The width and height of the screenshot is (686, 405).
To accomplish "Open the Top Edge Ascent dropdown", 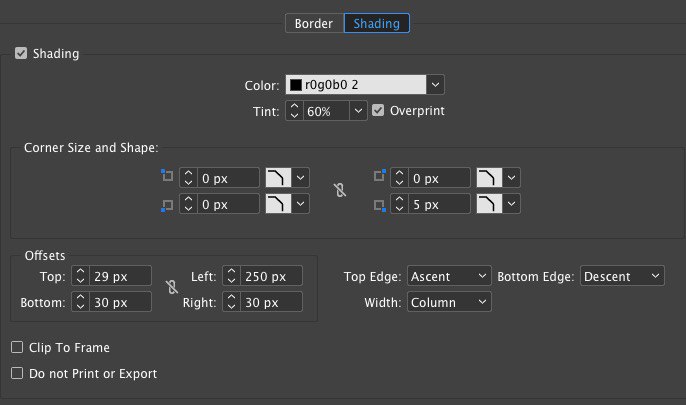I will [449, 276].
